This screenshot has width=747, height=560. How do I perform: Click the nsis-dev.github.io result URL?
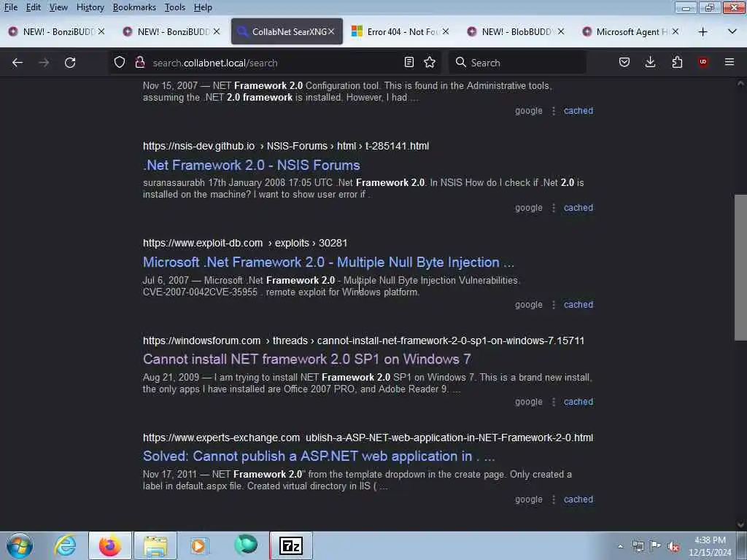click(286, 146)
